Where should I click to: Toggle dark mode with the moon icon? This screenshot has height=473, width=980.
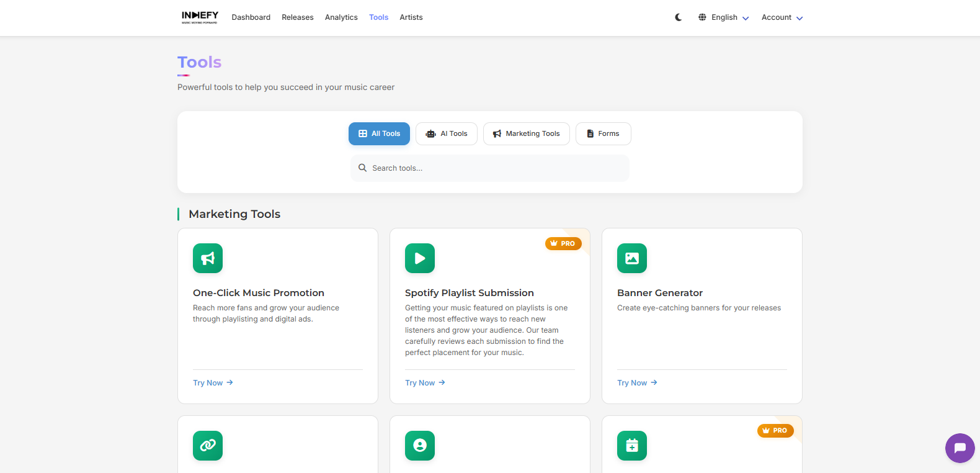(x=679, y=17)
